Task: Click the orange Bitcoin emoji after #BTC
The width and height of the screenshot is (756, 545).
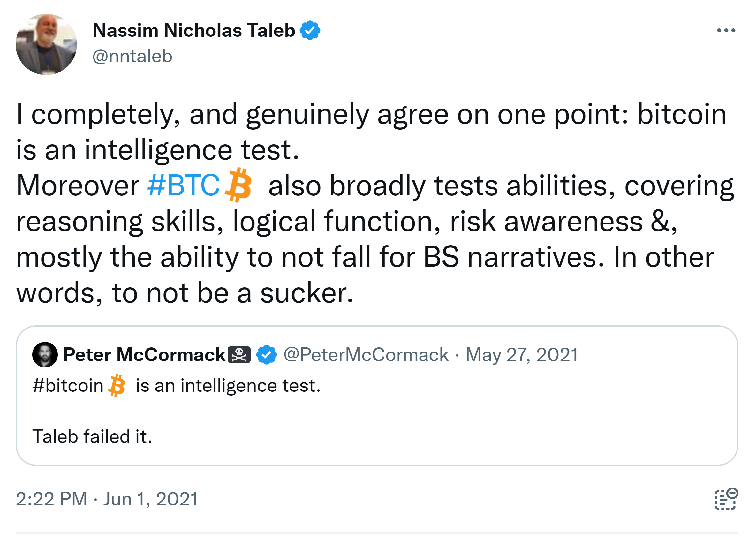Action: pos(239,185)
